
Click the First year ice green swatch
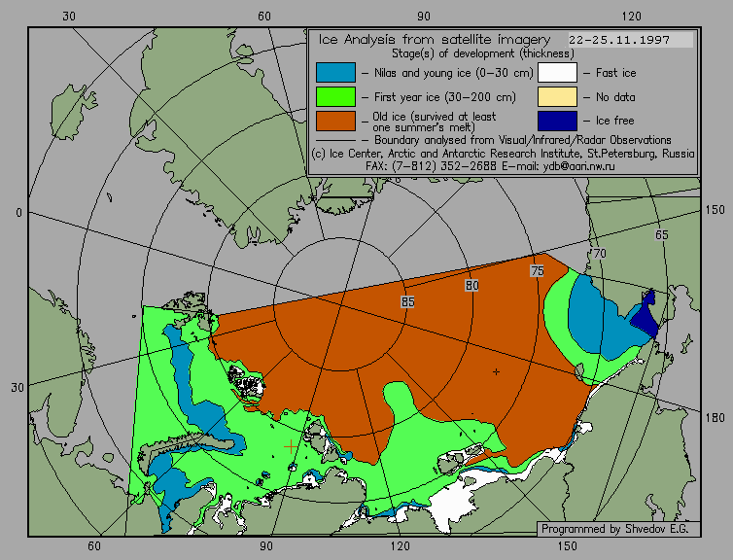point(335,97)
